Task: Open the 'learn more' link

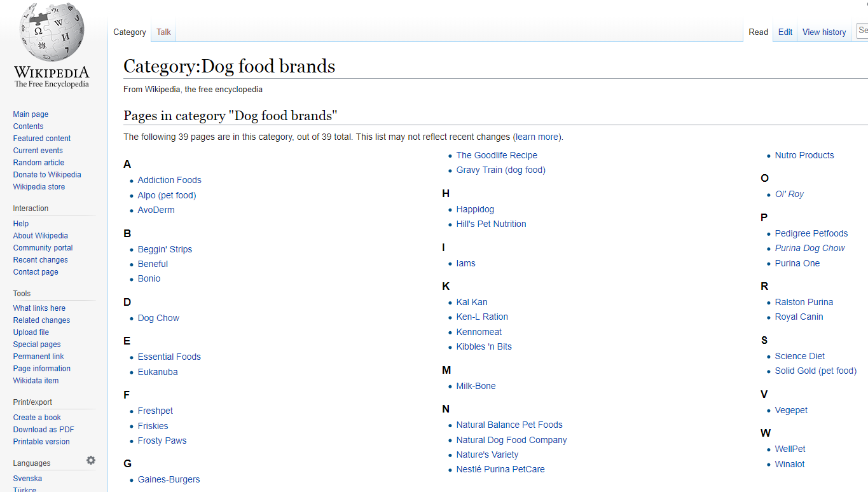Action: click(537, 137)
